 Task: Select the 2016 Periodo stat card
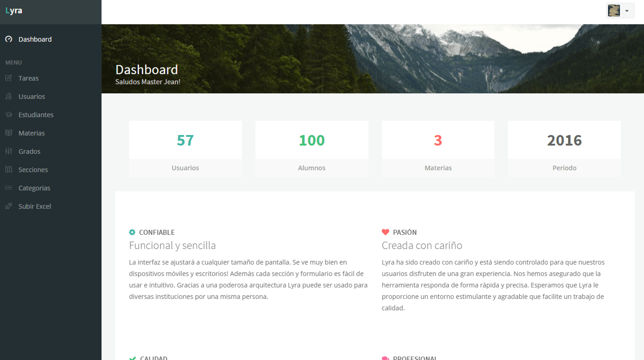(564, 149)
